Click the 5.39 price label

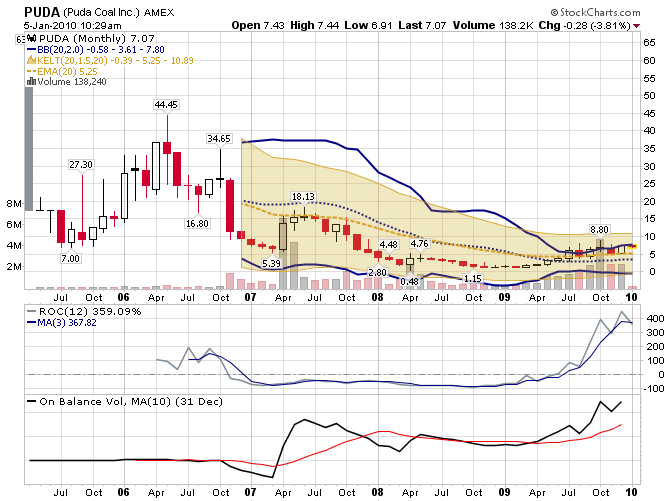pyautogui.click(x=271, y=264)
